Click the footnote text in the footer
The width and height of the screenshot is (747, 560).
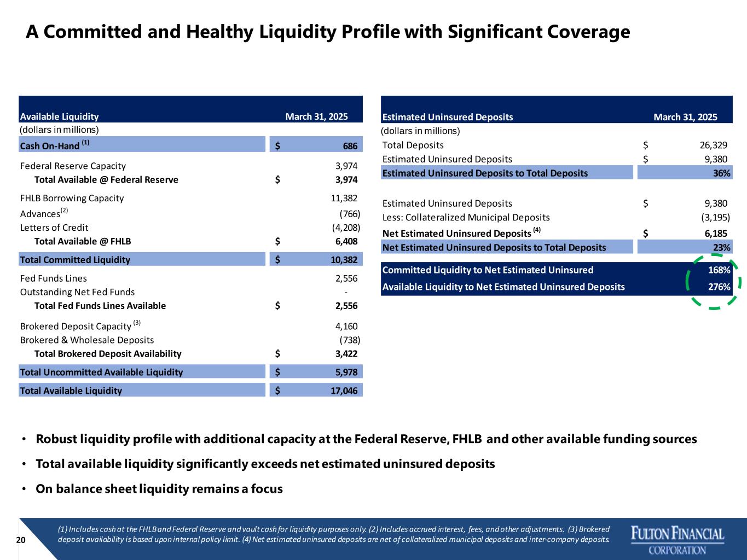pyautogui.click(x=333, y=534)
